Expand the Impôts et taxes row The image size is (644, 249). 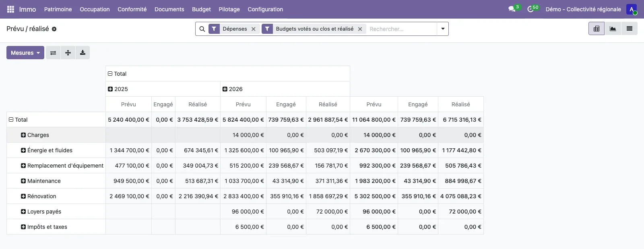tap(23, 227)
